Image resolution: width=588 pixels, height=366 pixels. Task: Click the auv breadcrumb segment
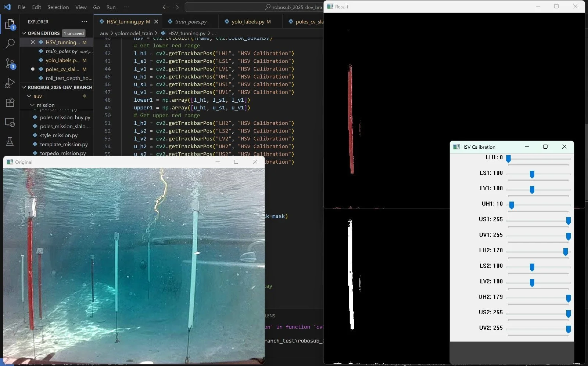point(104,33)
